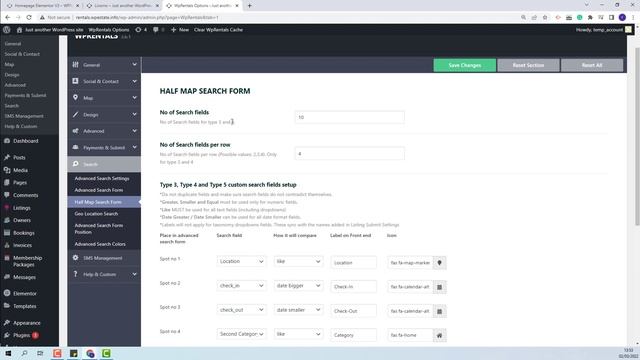The image size is (640, 360).
Task: Open Windows Start menu
Action: click(8, 353)
